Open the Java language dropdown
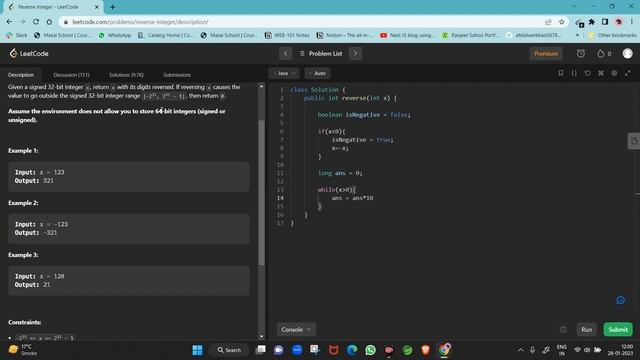Image resolution: width=640 pixels, height=360 pixels. [284, 73]
